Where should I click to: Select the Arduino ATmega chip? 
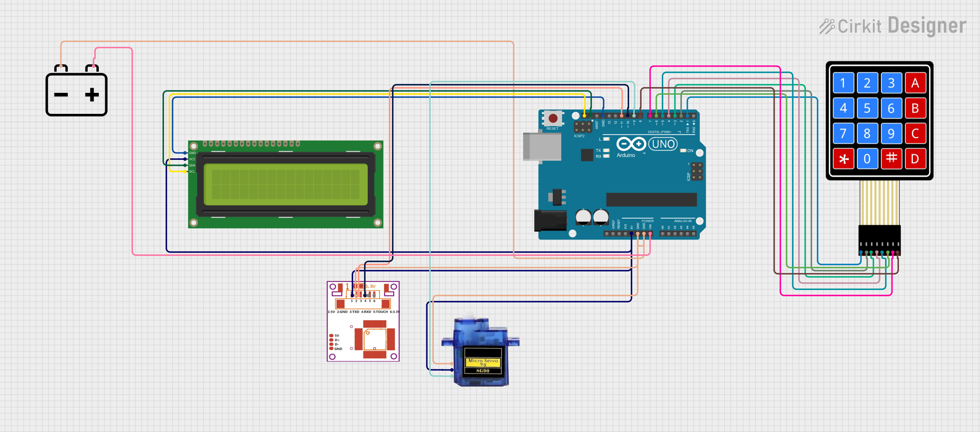coord(651,200)
